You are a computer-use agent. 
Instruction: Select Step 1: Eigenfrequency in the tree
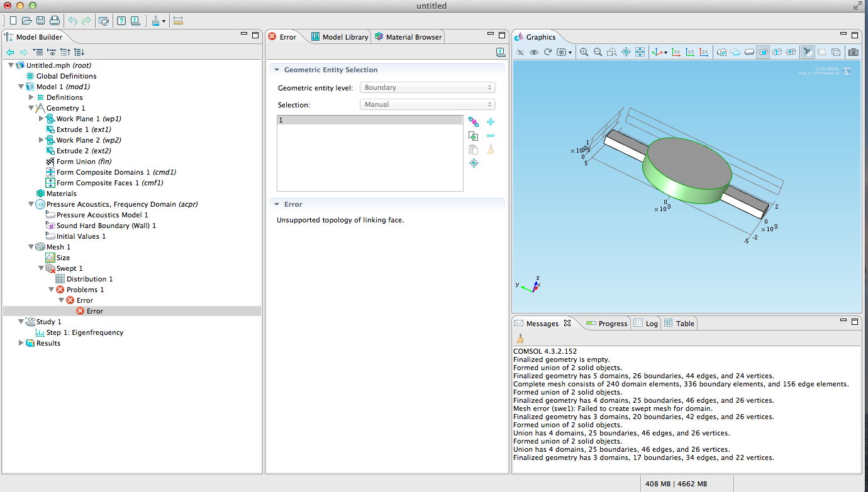[84, 332]
